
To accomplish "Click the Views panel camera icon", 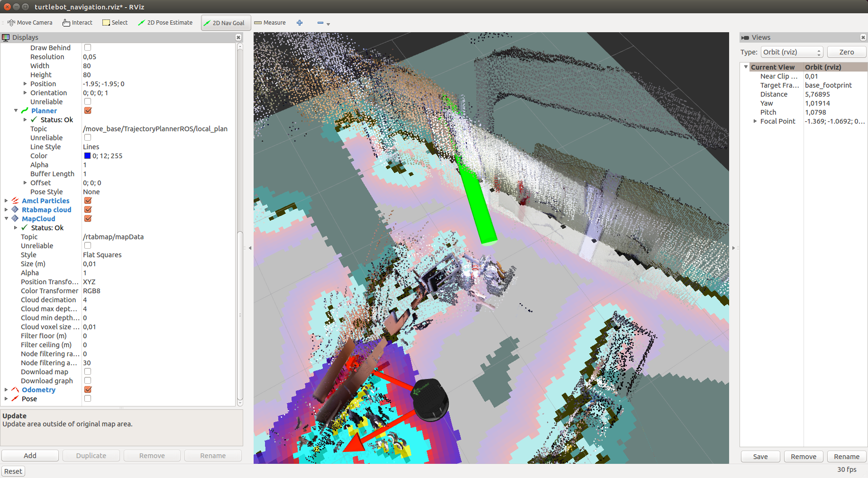I will 745,37.
